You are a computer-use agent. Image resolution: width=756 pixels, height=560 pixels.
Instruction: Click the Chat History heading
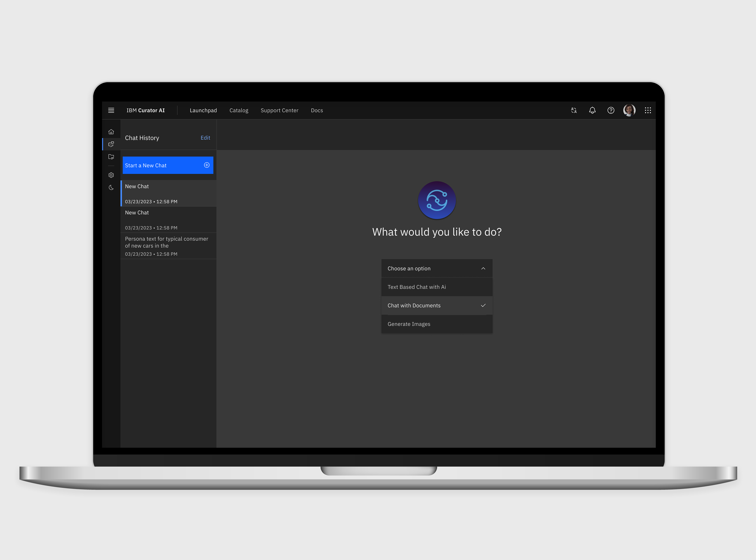click(142, 138)
